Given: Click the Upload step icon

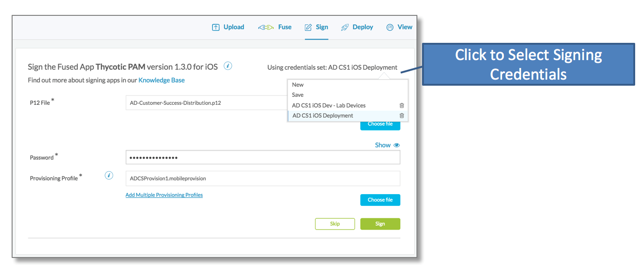Looking at the screenshot, I should [x=215, y=27].
